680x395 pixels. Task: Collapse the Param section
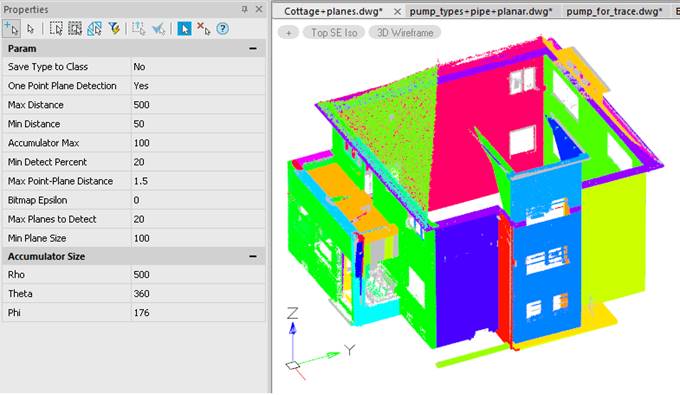253,49
